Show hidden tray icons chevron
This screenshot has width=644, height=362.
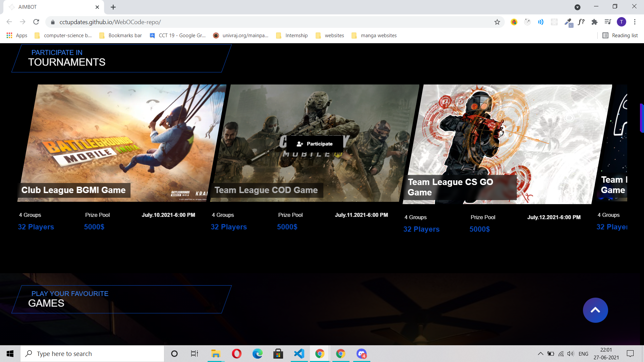(540, 354)
